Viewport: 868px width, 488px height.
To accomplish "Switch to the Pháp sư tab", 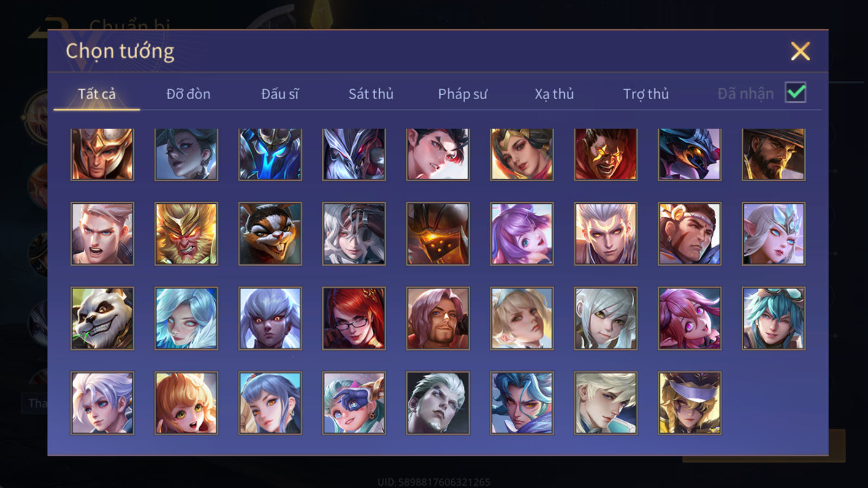I will coord(463,94).
